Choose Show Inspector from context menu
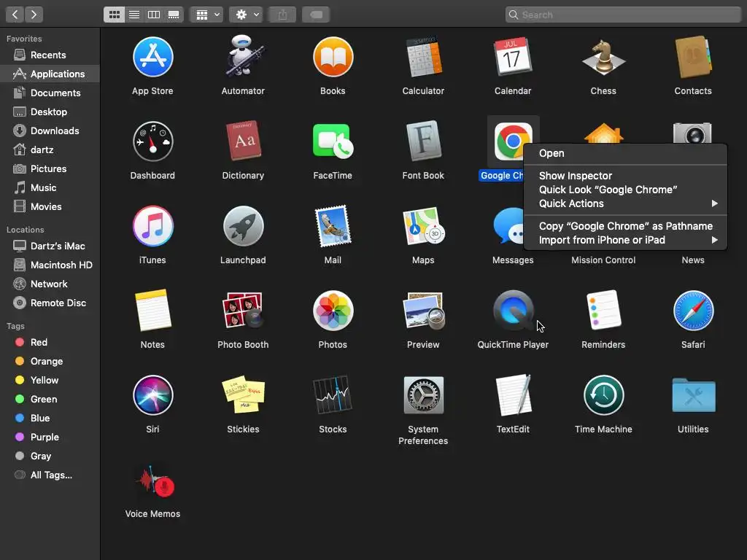This screenshot has width=747, height=560. click(625, 176)
